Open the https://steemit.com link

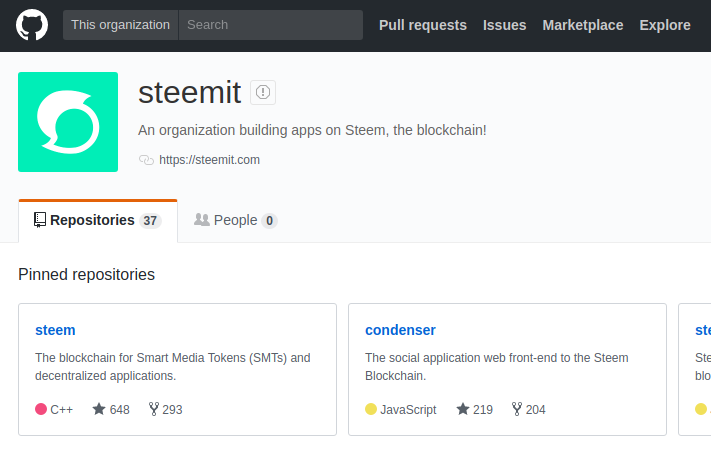pyautogui.click(x=209, y=160)
